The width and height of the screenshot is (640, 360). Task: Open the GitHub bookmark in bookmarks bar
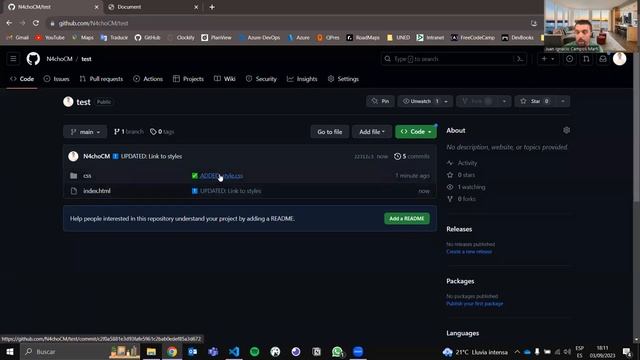[147, 38]
